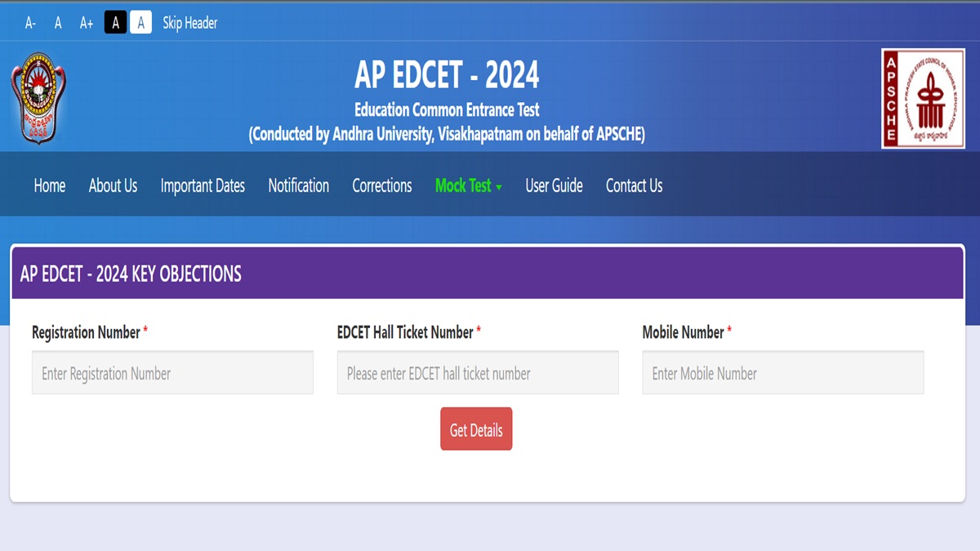Switch to black contrast theme A
The width and height of the screenshot is (980, 551).
(115, 23)
